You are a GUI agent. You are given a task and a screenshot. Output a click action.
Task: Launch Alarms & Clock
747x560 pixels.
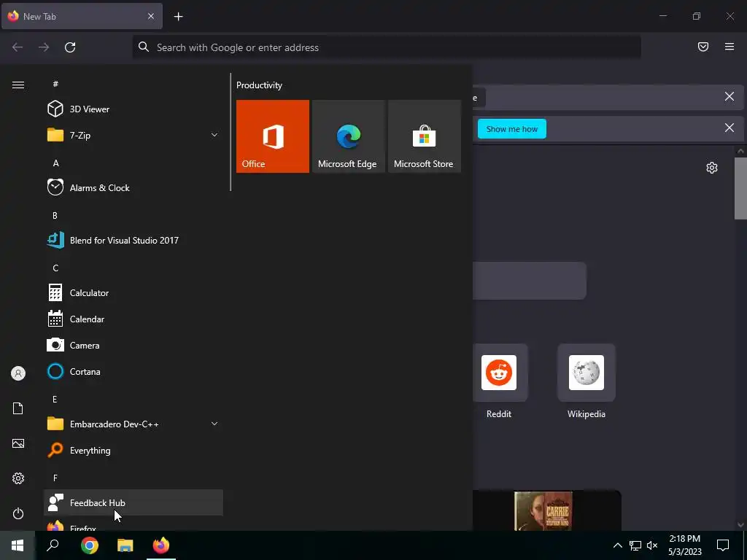(133, 187)
